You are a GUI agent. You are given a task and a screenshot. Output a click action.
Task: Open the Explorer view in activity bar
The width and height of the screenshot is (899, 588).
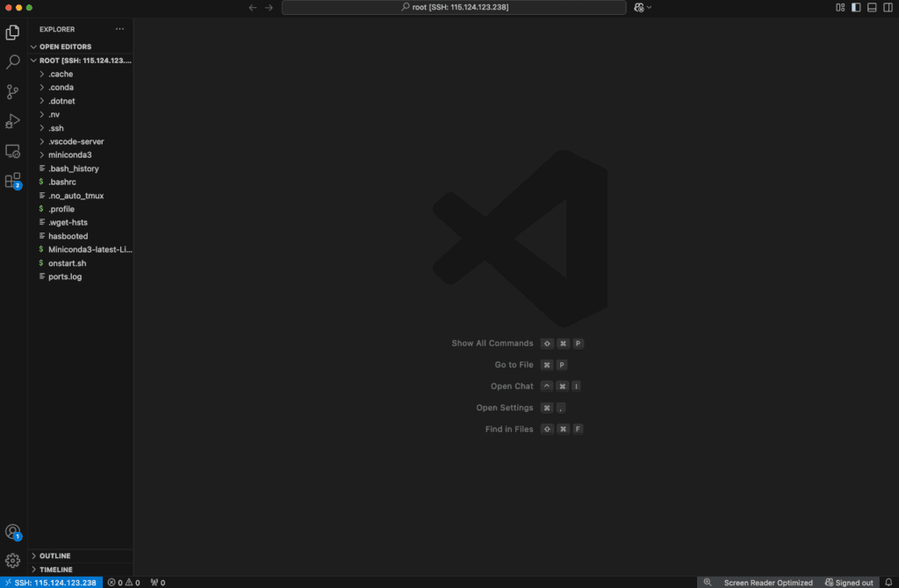pyautogui.click(x=12, y=32)
